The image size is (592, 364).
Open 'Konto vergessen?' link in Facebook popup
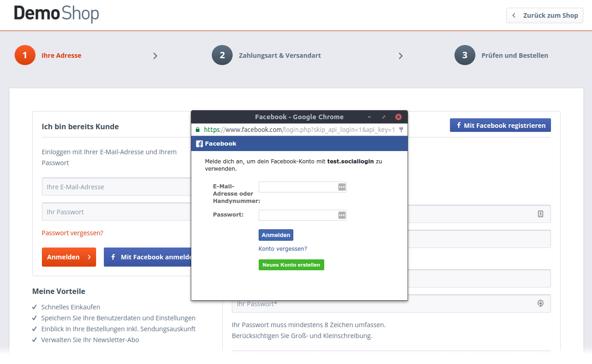[x=283, y=249]
